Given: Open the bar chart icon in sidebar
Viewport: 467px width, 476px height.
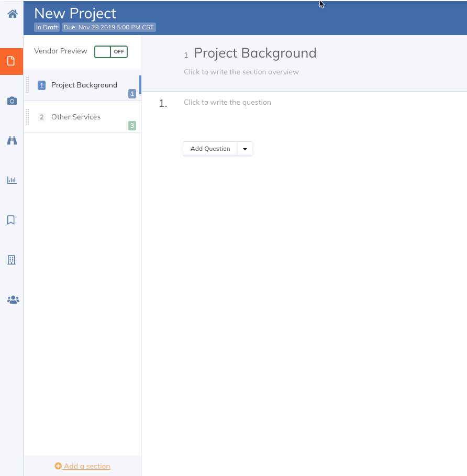Looking at the screenshot, I should (x=12, y=180).
